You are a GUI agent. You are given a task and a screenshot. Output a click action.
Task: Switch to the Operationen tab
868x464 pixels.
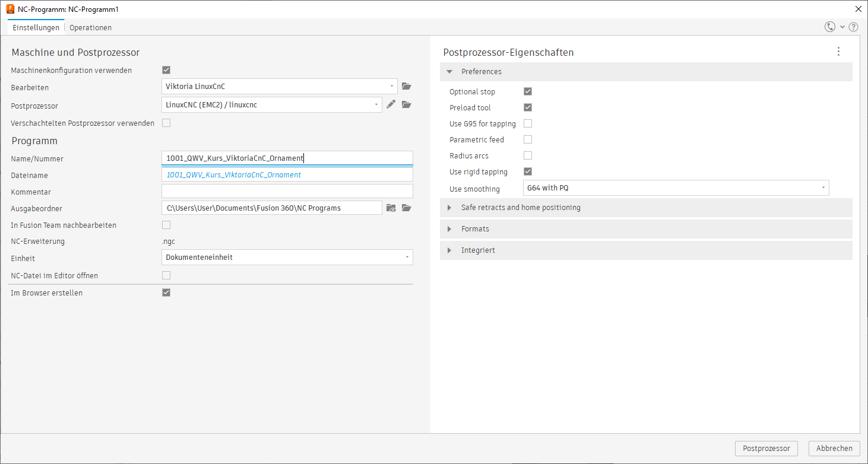pyautogui.click(x=90, y=27)
